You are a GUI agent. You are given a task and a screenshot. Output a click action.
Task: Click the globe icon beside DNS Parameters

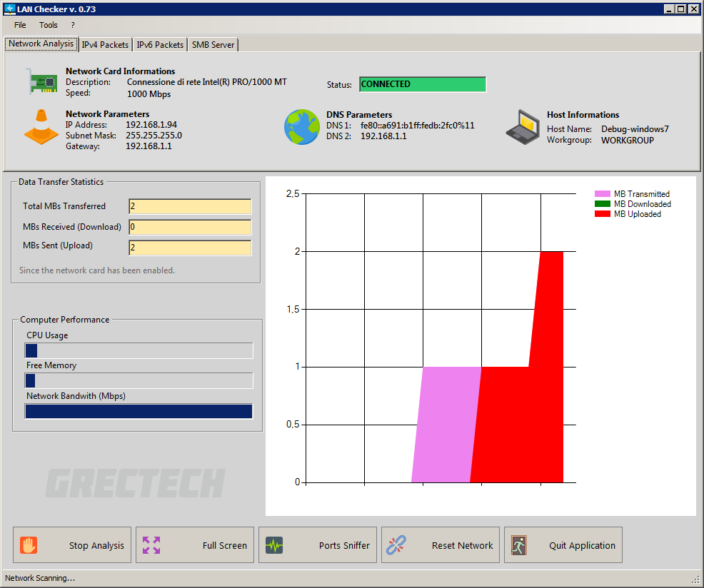point(302,126)
